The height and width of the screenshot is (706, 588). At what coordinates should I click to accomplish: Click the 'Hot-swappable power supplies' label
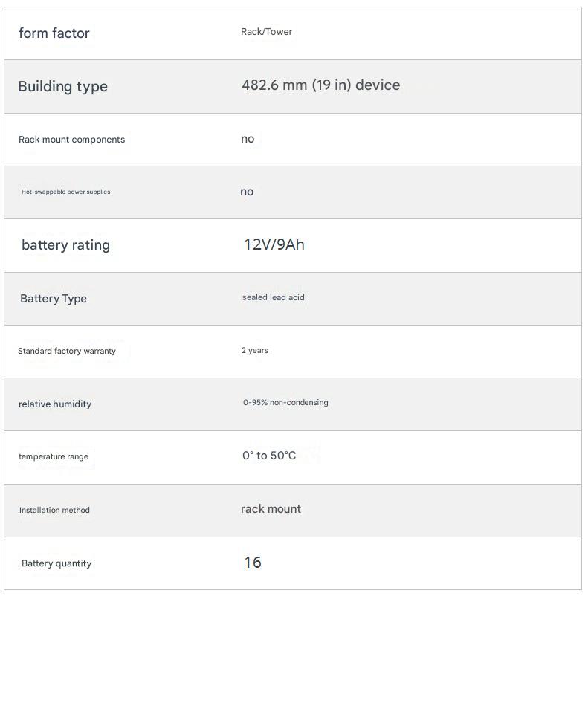tap(65, 192)
